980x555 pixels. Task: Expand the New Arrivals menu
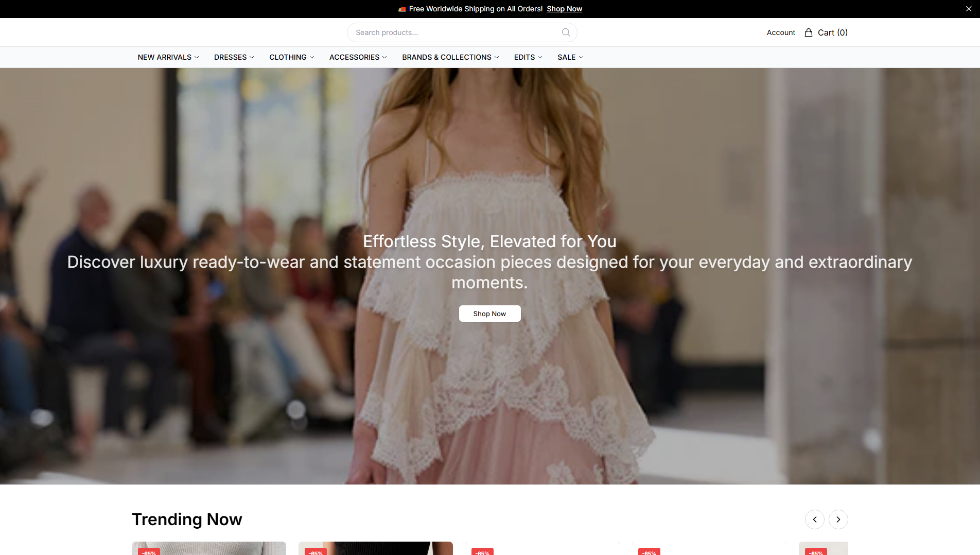point(168,57)
